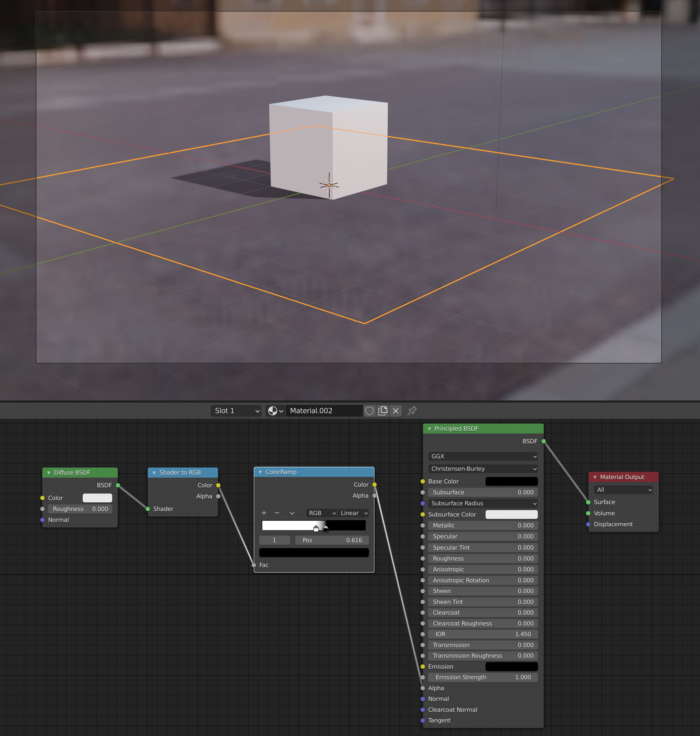Add a new stop with the ColorRamp plus icon
This screenshot has height=736, width=700.
264,513
